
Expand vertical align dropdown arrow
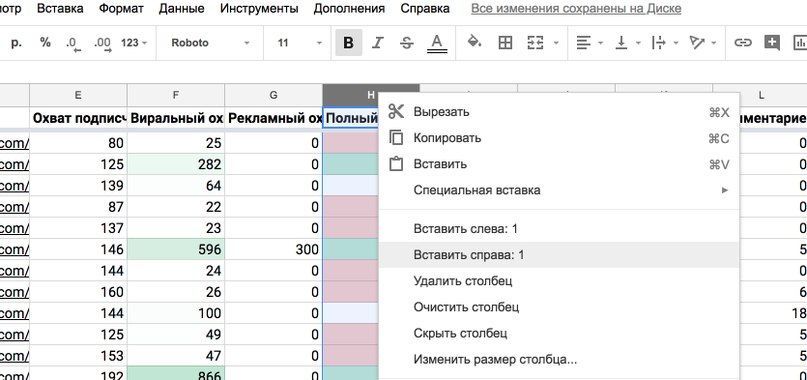tap(638, 43)
